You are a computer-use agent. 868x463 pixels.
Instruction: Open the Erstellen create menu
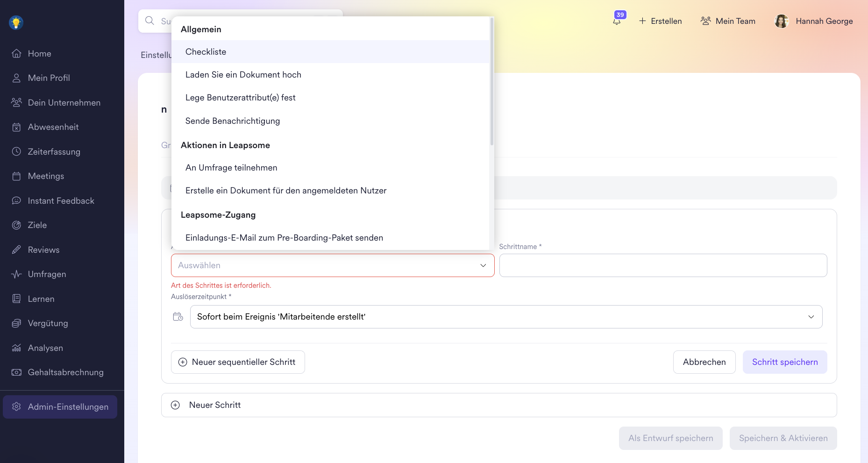[x=660, y=21]
